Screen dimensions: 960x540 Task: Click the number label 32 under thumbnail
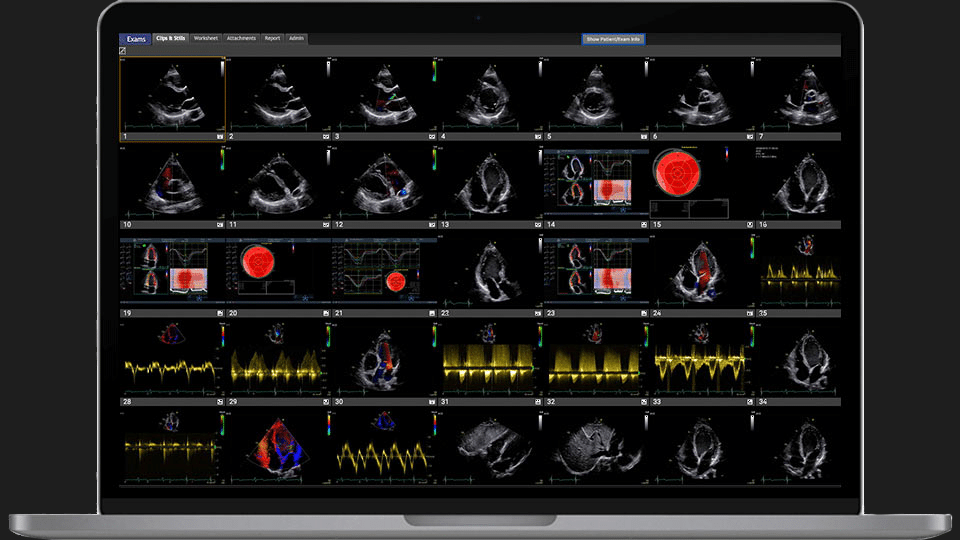(x=551, y=402)
